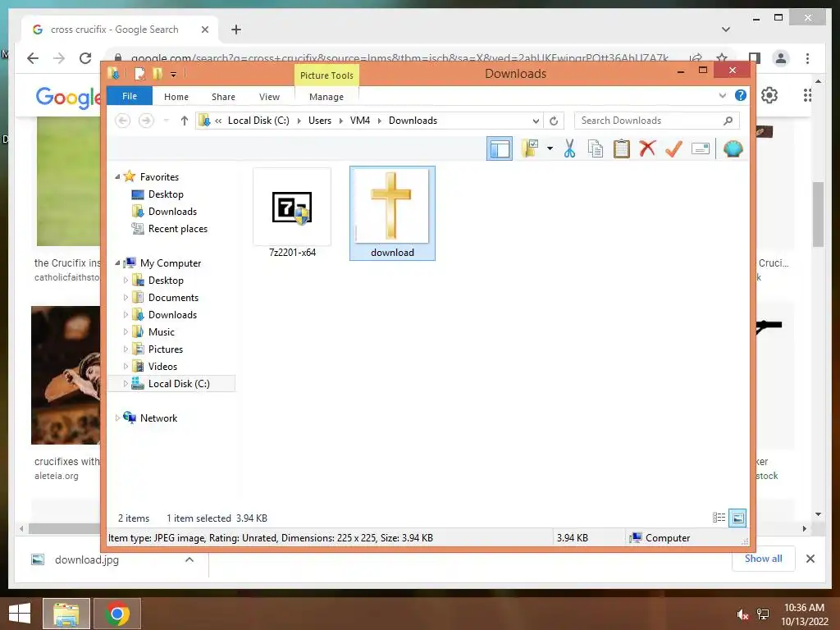The width and height of the screenshot is (840, 630).
Task: Expand the Documents tree node
Action: (126, 297)
